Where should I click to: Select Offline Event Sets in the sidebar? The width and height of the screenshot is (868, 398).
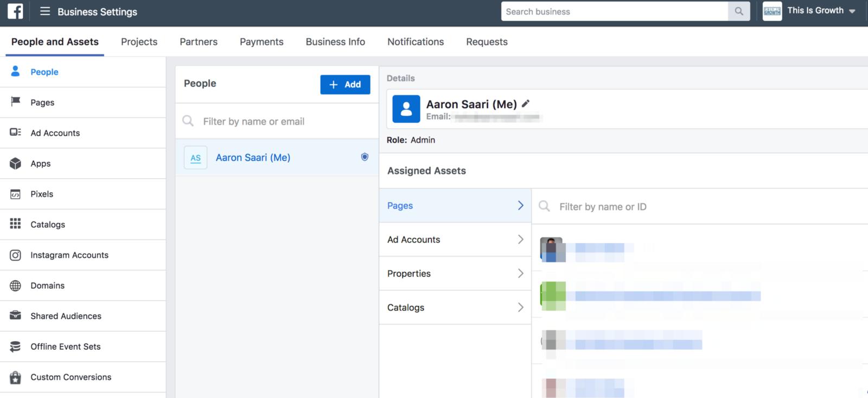83,346
